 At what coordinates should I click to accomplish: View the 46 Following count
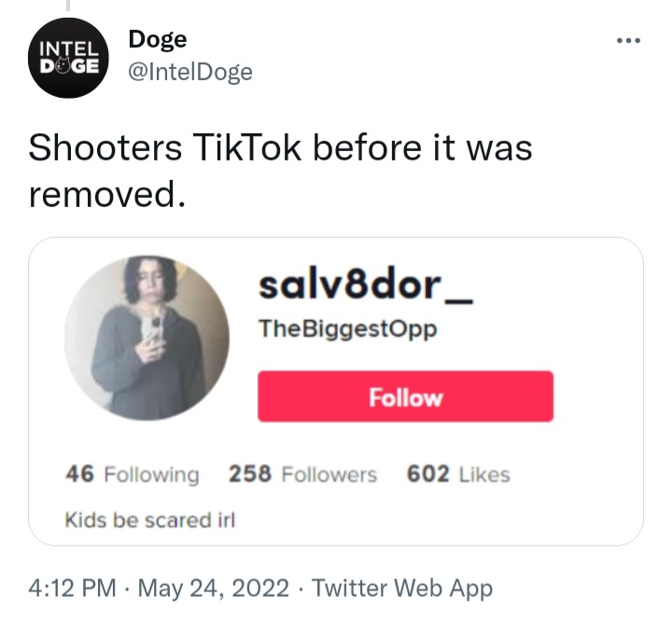point(133,474)
